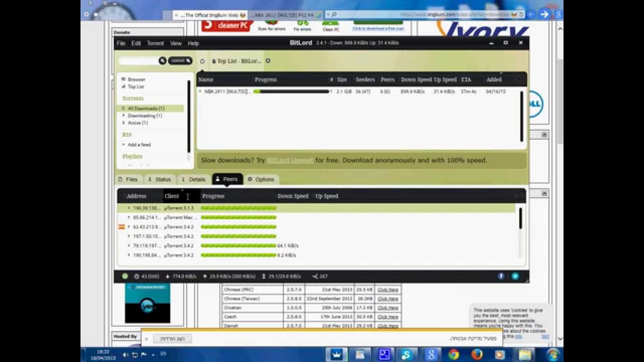Click the Windows Start button
Image resolution: width=644 pixels, height=362 pixels.
(x=553, y=354)
